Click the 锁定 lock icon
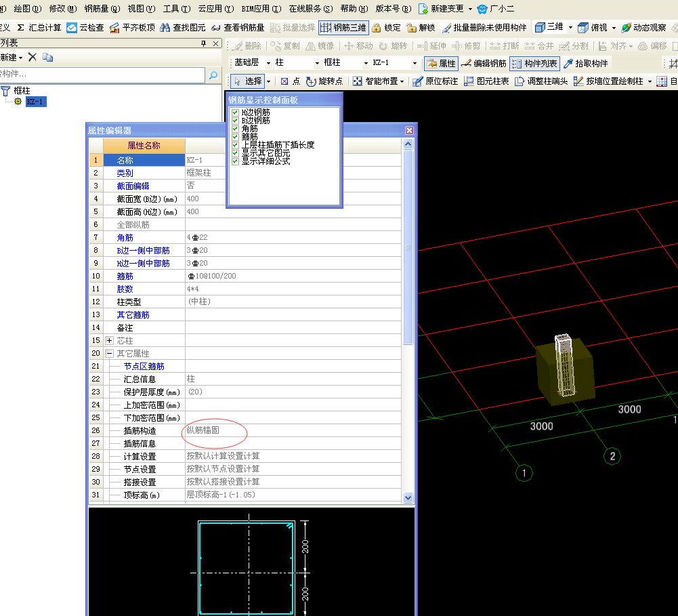 coord(376,28)
